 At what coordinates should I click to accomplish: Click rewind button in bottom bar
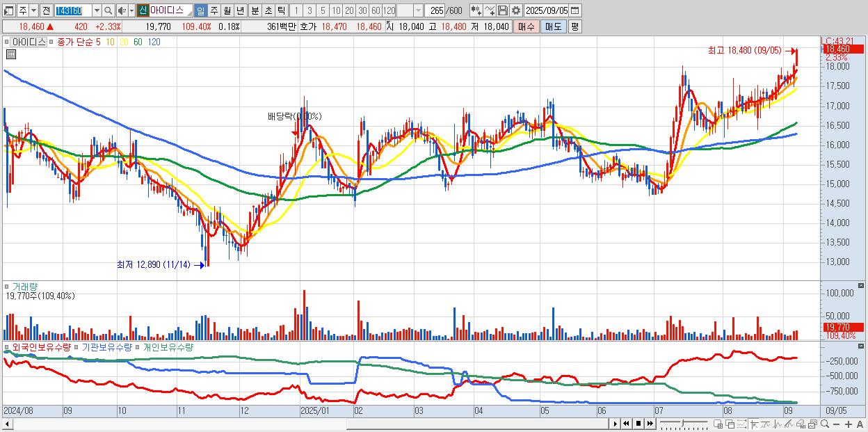tap(626, 424)
